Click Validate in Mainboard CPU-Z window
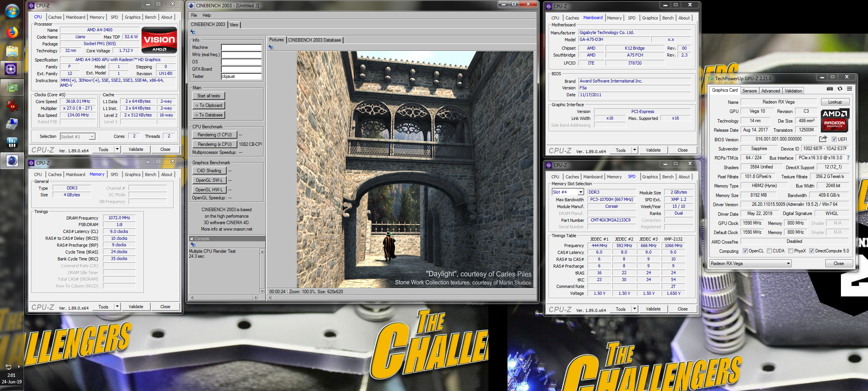The width and height of the screenshot is (868, 391). click(x=653, y=150)
